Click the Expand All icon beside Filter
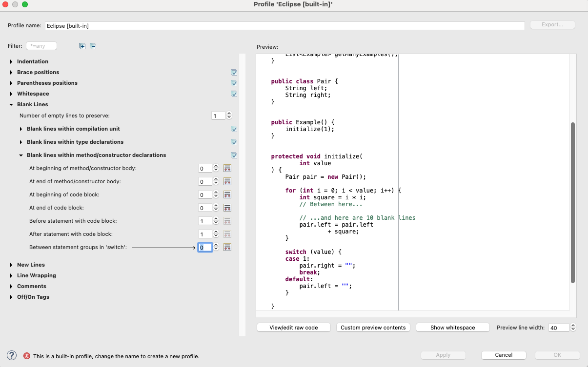This screenshot has width=588, height=367. coord(82,46)
